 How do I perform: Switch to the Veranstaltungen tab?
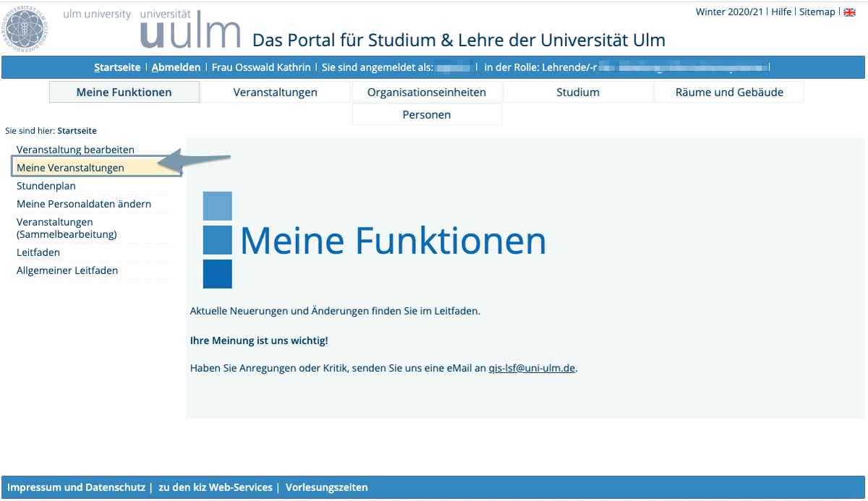click(x=275, y=92)
